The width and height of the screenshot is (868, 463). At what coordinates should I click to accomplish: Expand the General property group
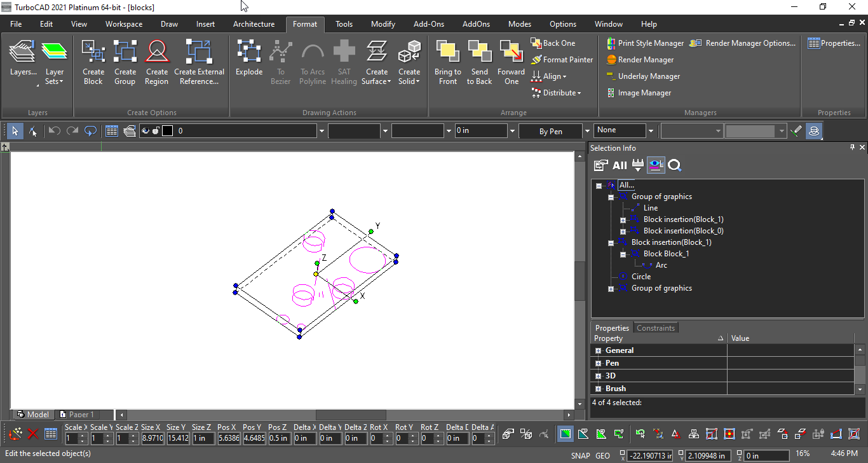(598, 350)
